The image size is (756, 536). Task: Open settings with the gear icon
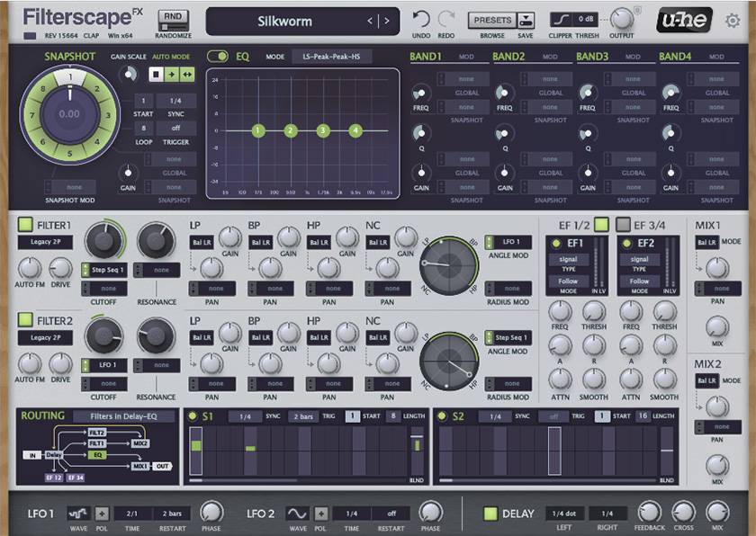coord(733,20)
